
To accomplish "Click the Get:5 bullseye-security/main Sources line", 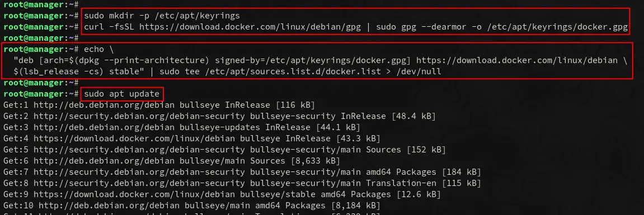I will (x=224, y=150).
